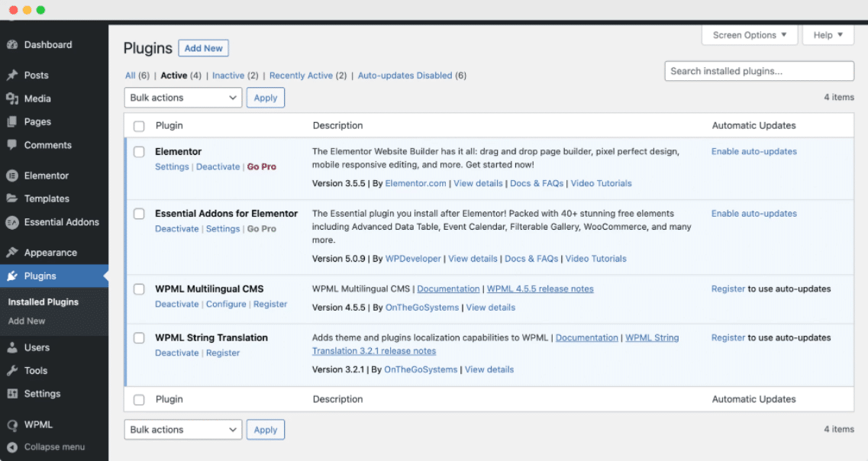This screenshot has width=868, height=461.
Task: Open the Elementor sidebar icon
Action: pos(12,175)
